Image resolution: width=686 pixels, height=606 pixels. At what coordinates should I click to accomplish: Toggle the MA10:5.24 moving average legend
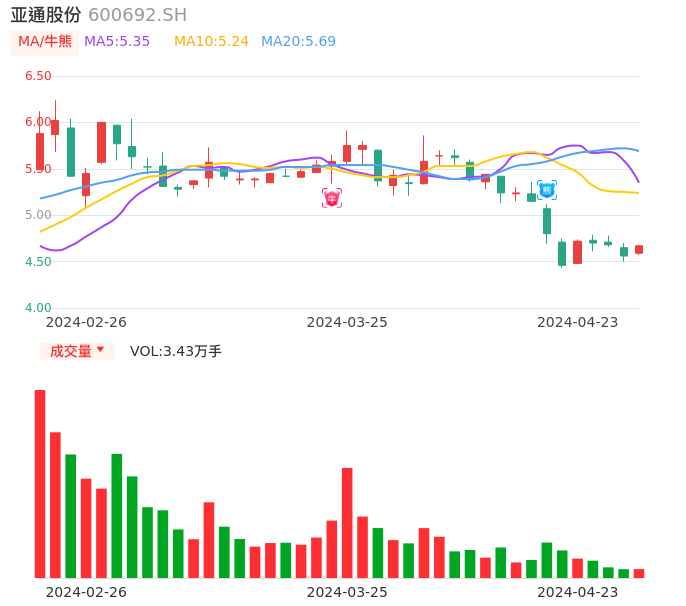tap(211, 42)
